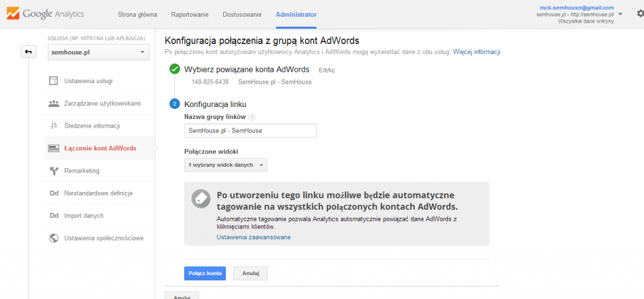Click the Anuluj button next to Połącz konta
Image resolution: width=644 pixels, height=299 pixels.
point(250,273)
